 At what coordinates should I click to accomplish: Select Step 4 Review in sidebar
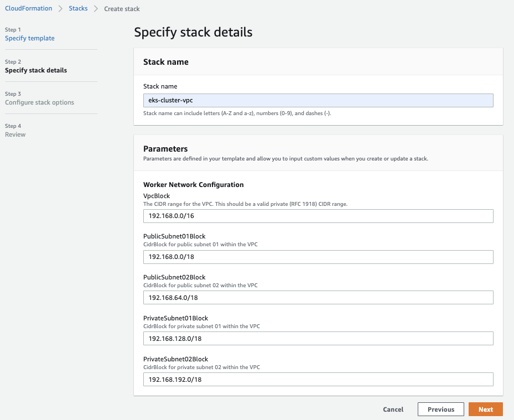click(15, 134)
